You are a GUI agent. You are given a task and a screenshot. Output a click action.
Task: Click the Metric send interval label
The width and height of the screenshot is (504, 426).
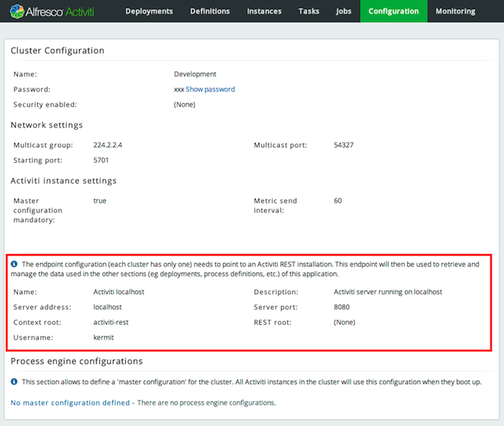click(x=276, y=205)
